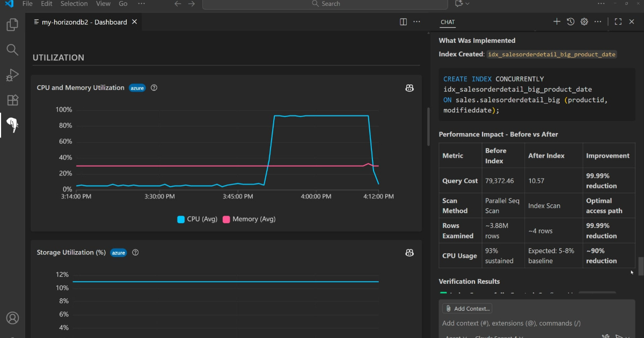Screen dimensions: 644x338
Task: Maximize the Chat panel size
Action: click(x=618, y=22)
